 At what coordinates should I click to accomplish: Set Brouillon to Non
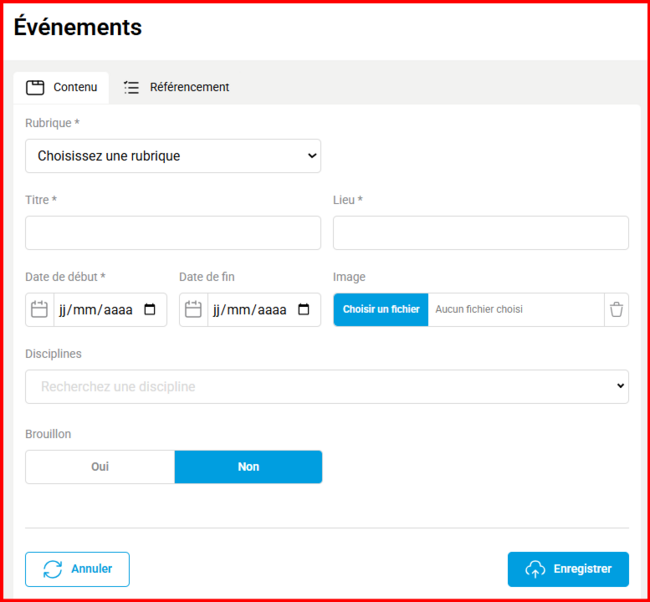coord(248,467)
